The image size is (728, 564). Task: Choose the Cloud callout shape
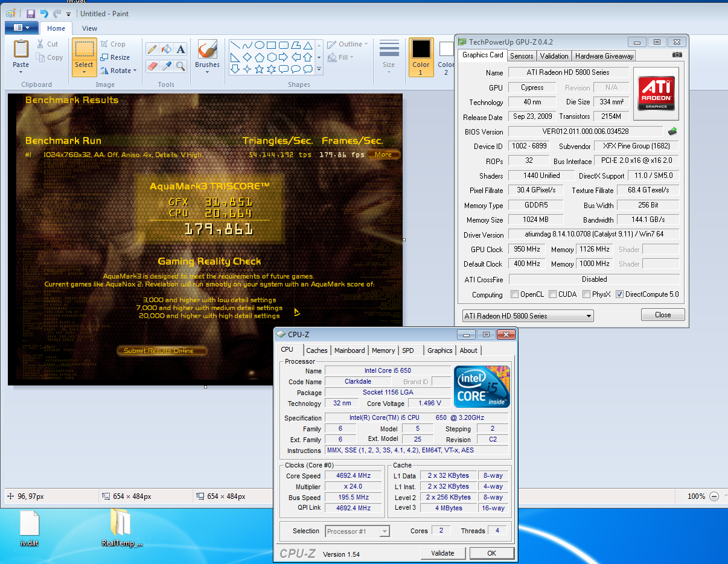pos(308,69)
